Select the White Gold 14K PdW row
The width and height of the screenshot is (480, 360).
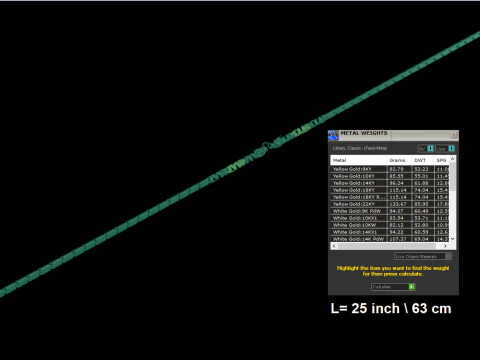[x=390, y=239]
